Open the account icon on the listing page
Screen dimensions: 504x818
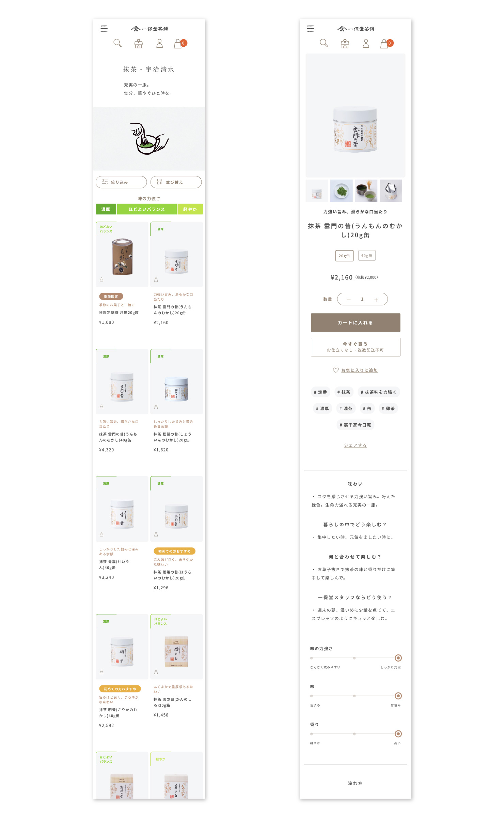pyautogui.click(x=159, y=43)
